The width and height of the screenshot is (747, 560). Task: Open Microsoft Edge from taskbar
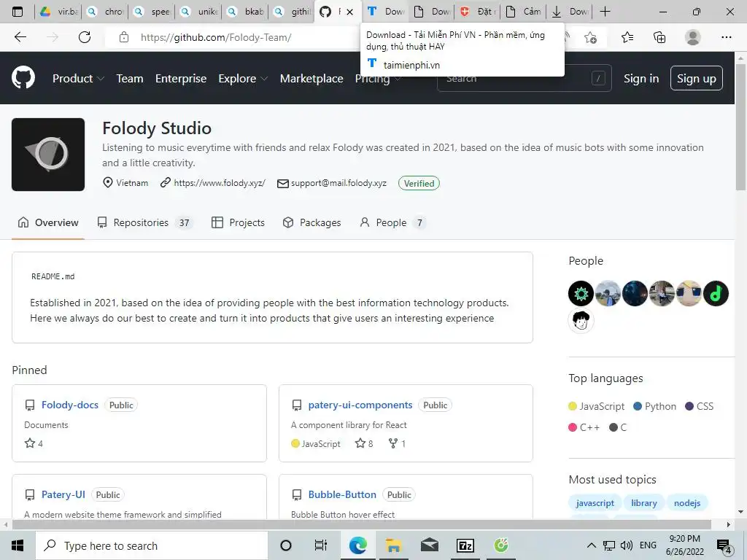[x=357, y=545]
